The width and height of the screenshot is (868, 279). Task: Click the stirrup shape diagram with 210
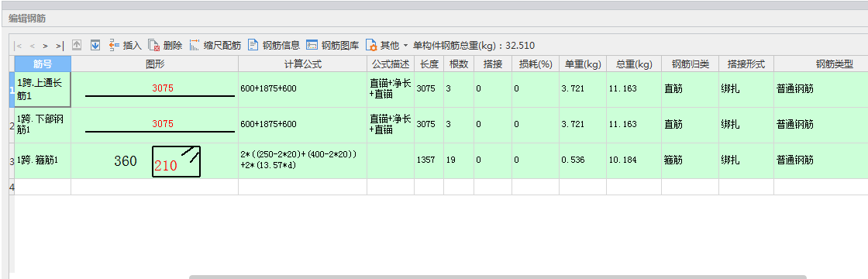coord(176,162)
